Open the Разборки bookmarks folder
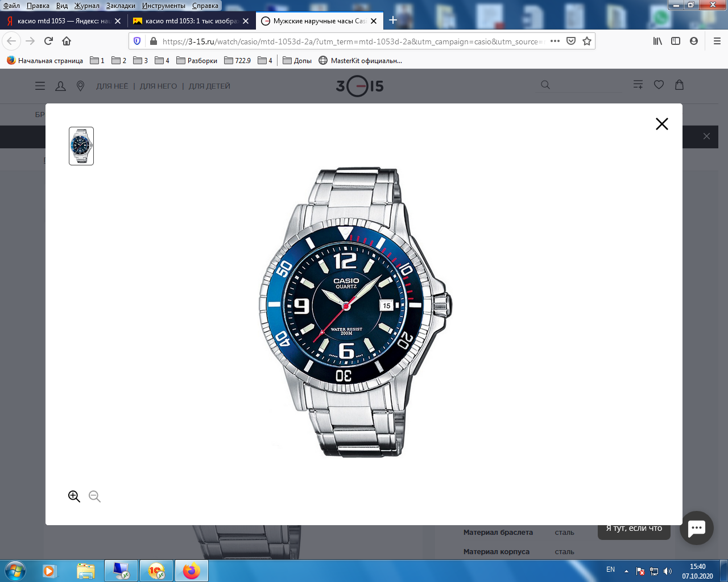Screen dimensions: 728x582 [197, 60]
